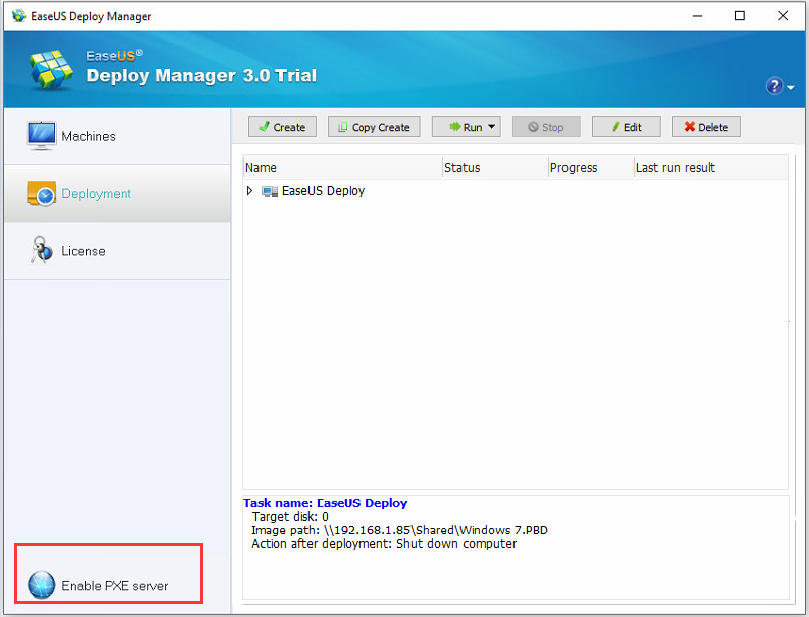
Task: Click 'Task name: EaseUS Deploy' text
Action: coord(325,503)
